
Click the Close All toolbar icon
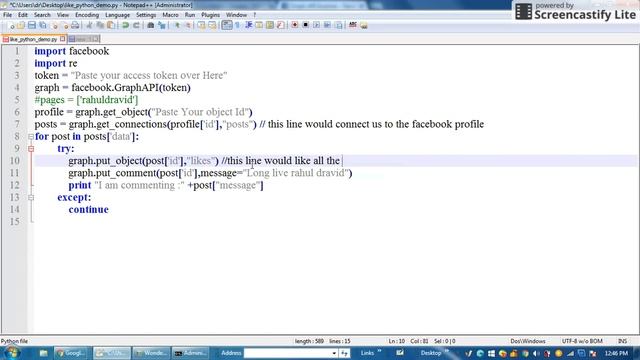[64, 25]
